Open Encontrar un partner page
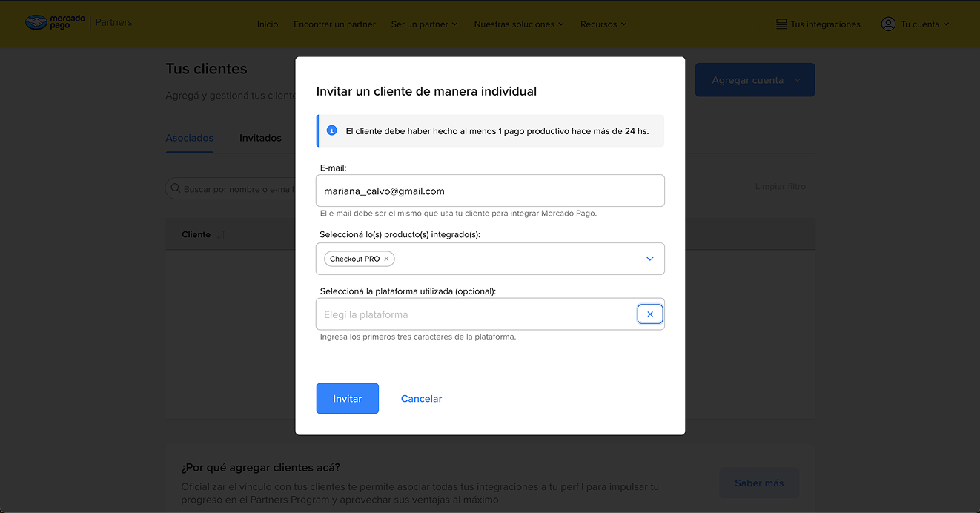 pyautogui.click(x=334, y=24)
